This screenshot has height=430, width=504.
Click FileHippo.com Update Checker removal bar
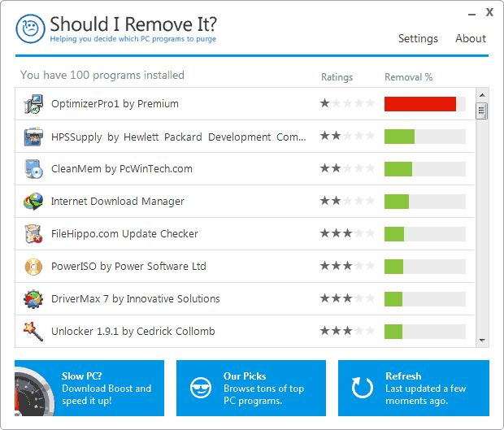[425, 233]
